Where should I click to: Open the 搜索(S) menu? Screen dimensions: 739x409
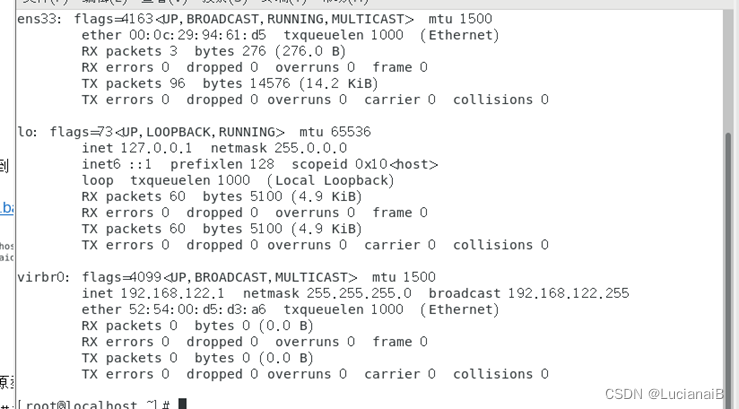coord(225,1)
